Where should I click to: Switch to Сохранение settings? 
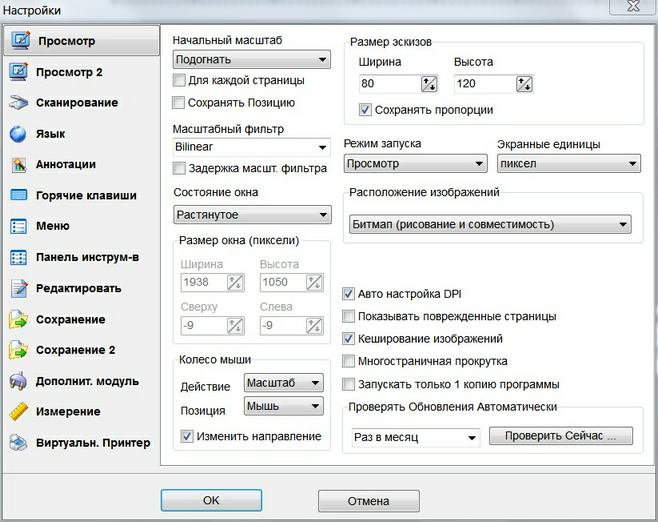(70, 319)
